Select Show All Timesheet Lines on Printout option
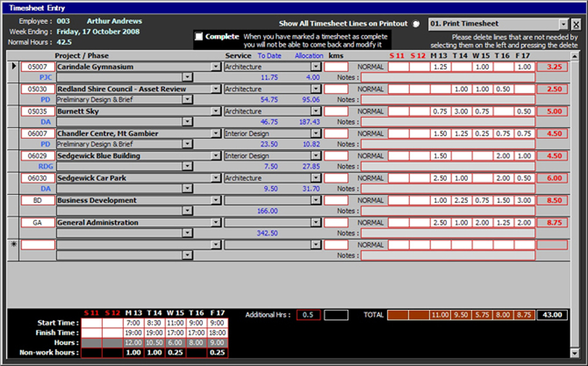This screenshot has height=366, width=588. coord(416,24)
